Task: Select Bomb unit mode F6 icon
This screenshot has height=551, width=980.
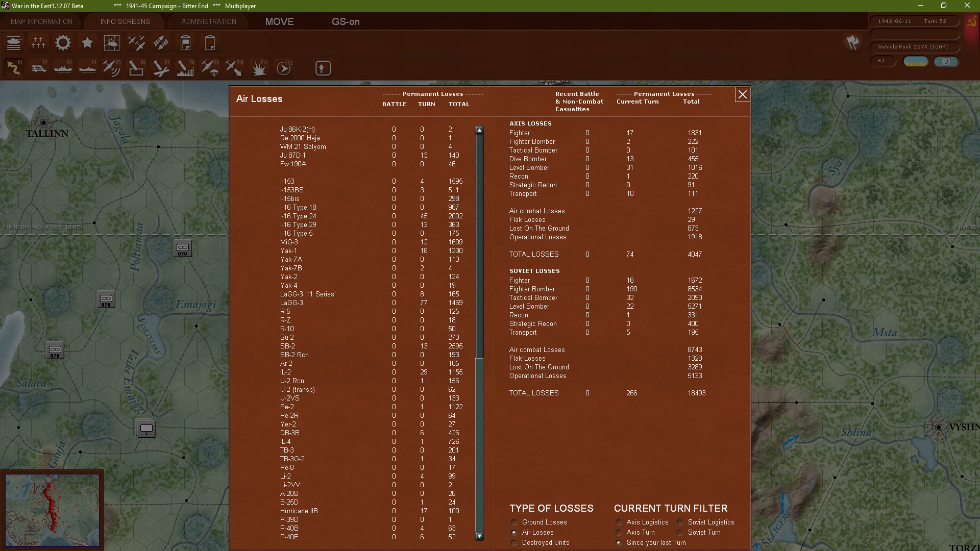Action: tap(136, 68)
